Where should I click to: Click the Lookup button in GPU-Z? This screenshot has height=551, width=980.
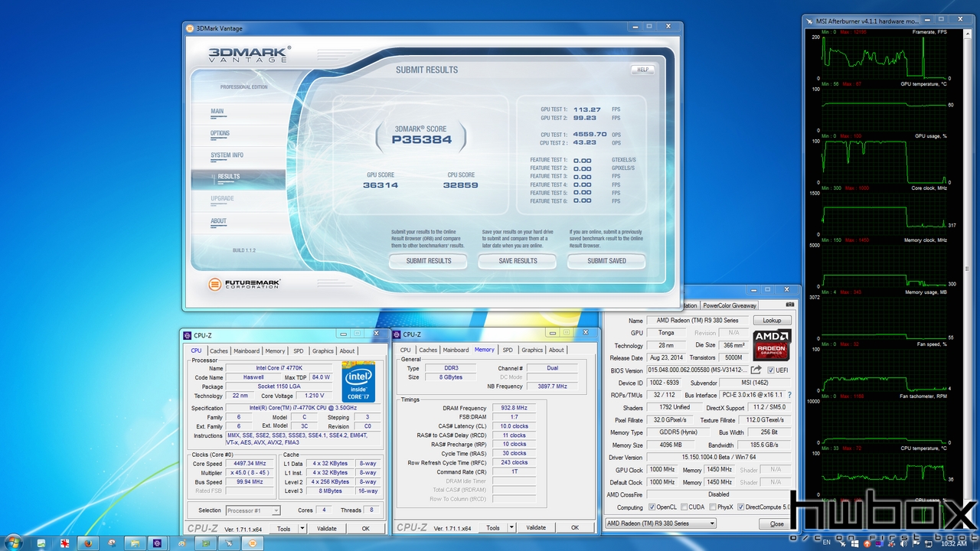772,321
